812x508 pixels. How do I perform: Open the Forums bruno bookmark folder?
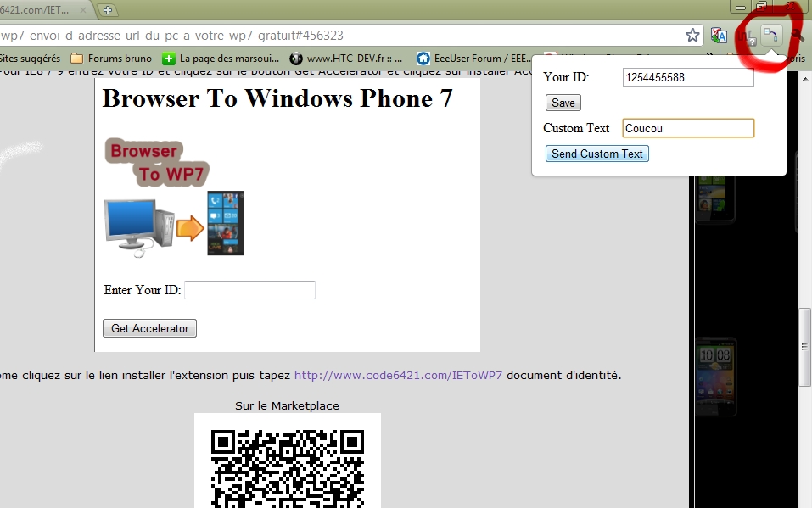point(111,59)
